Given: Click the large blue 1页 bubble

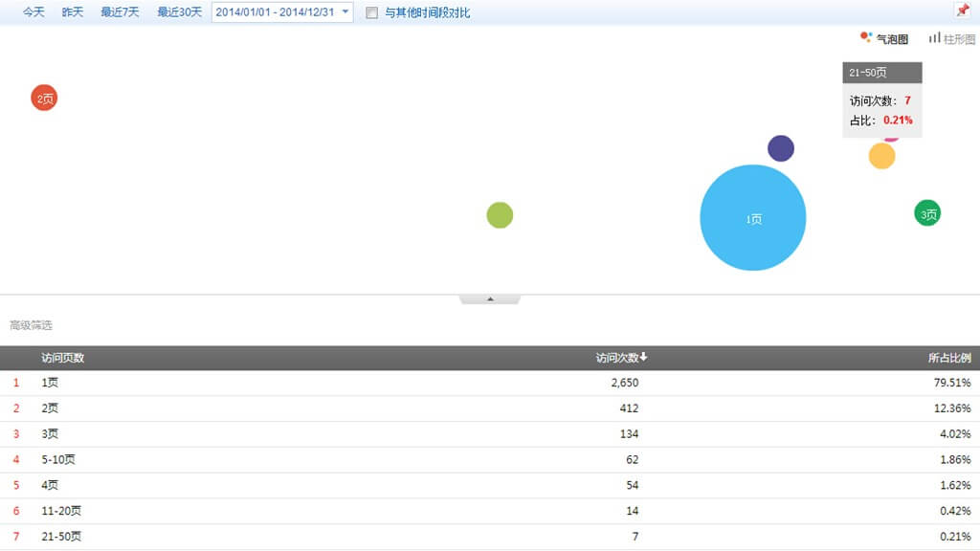Looking at the screenshot, I should coord(753,218).
